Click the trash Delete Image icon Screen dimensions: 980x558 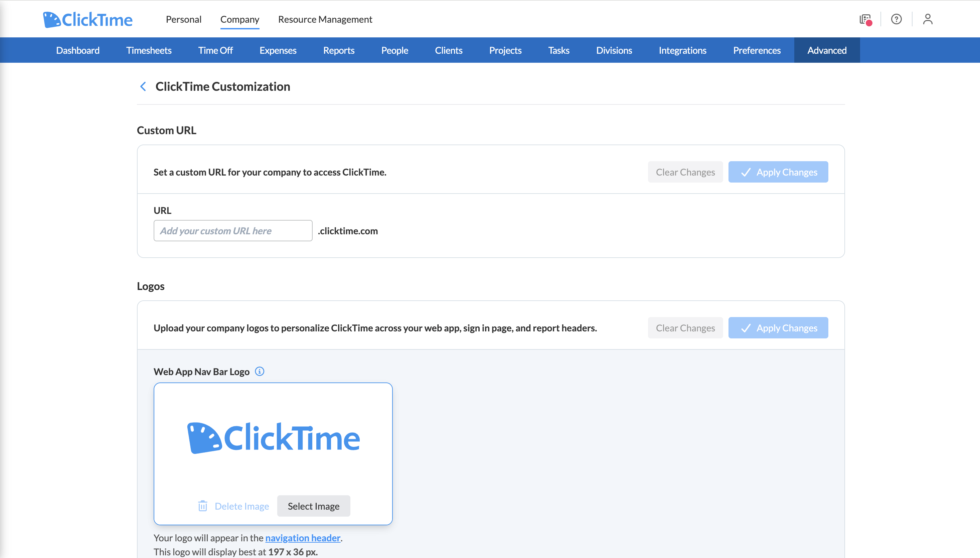point(202,506)
